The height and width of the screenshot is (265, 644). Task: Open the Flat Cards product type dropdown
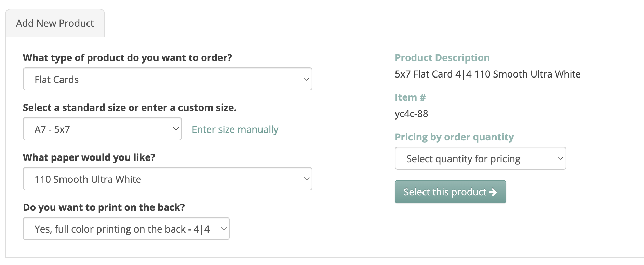(167, 79)
